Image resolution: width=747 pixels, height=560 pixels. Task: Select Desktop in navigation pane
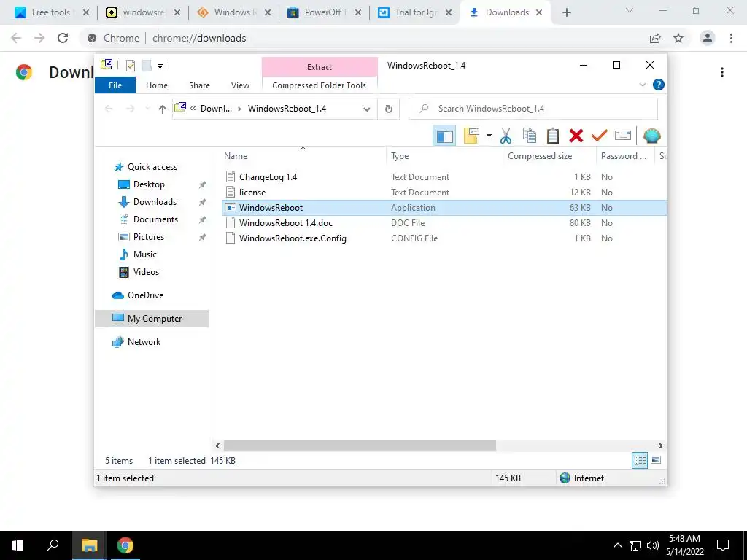tap(149, 184)
